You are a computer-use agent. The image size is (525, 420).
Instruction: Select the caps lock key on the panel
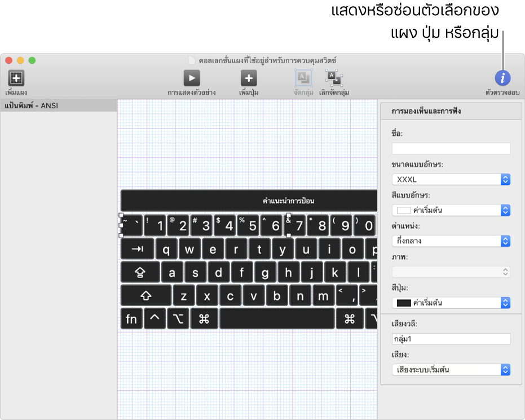(140, 272)
